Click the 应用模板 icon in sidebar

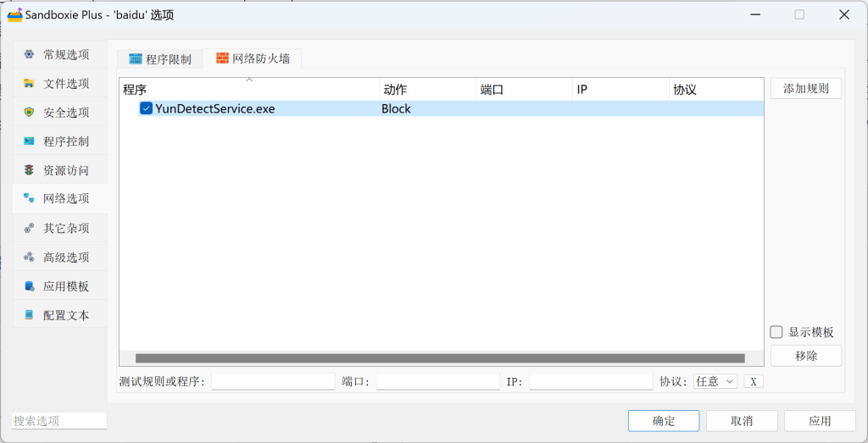[29, 285]
